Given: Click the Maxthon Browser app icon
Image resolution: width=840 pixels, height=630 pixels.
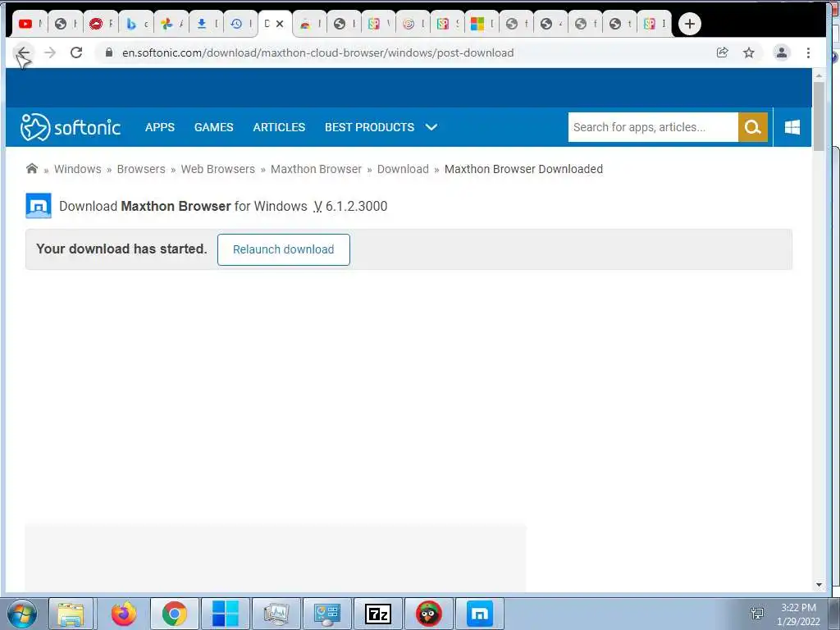Looking at the screenshot, I should [x=39, y=206].
